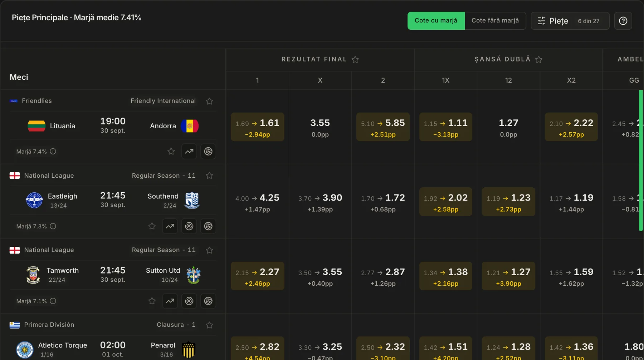Open trend chart for Tamworth match
644x360 pixels.
[x=170, y=301]
